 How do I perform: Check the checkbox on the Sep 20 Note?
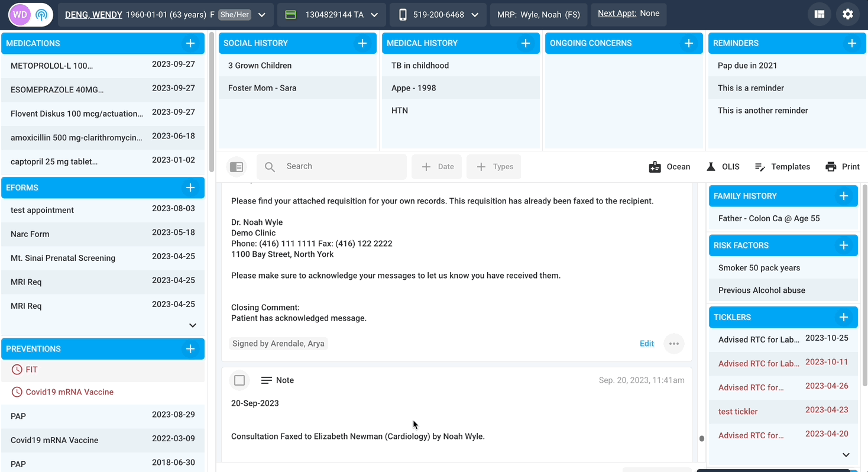[x=239, y=380]
